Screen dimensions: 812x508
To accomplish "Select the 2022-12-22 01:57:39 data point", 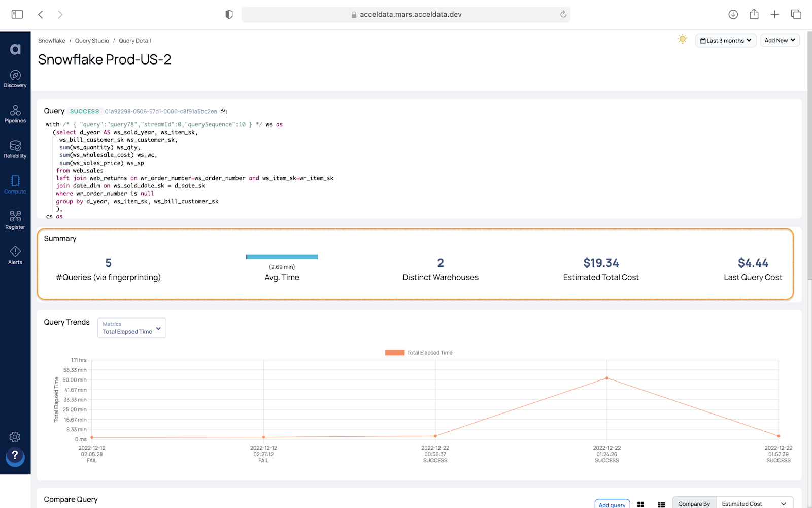I will coord(779,436).
